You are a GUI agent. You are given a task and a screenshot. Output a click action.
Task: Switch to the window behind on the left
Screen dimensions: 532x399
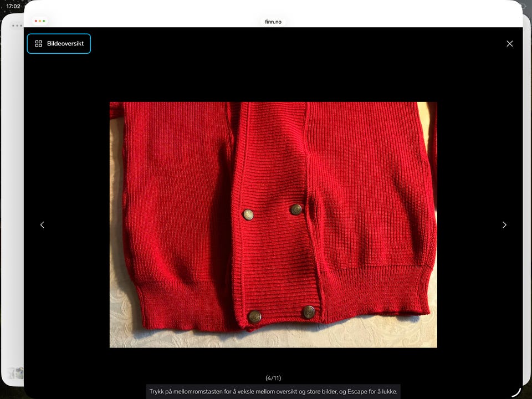pyautogui.click(x=12, y=203)
